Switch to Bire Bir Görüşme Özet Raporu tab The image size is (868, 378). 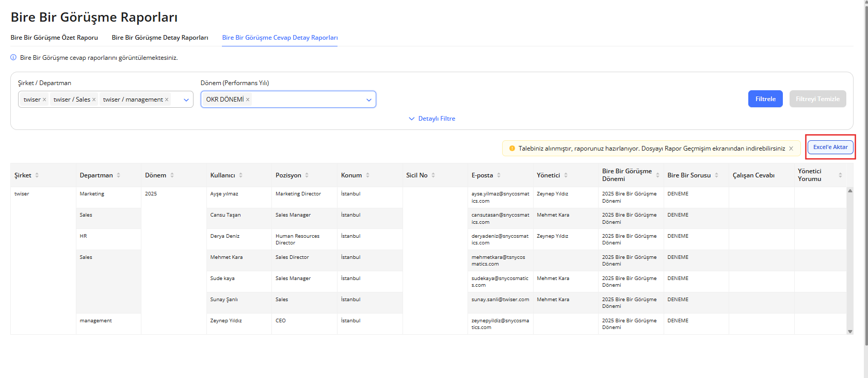[x=54, y=38]
